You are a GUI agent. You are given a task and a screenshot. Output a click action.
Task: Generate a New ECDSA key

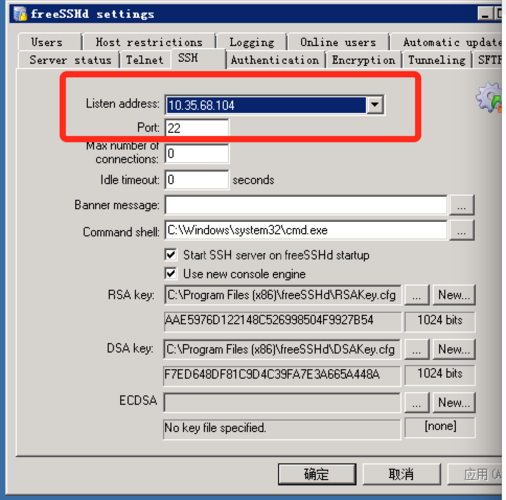click(x=454, y=402)
